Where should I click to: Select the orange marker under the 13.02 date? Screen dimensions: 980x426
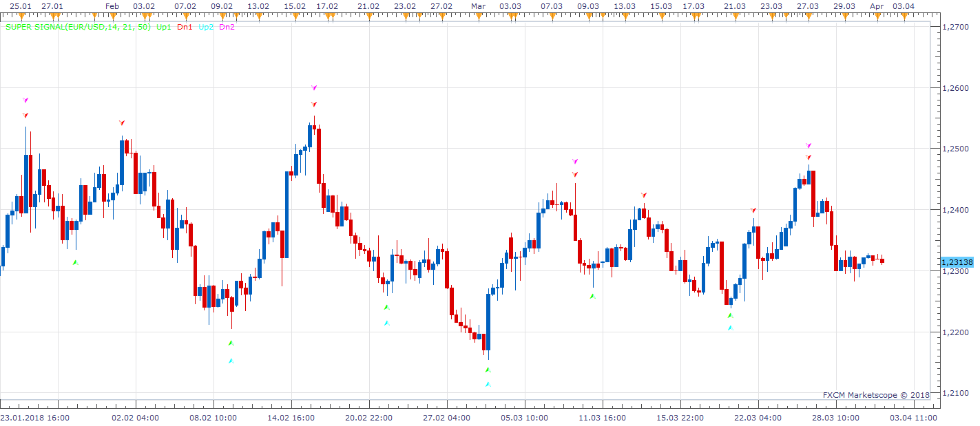point(259,16)
